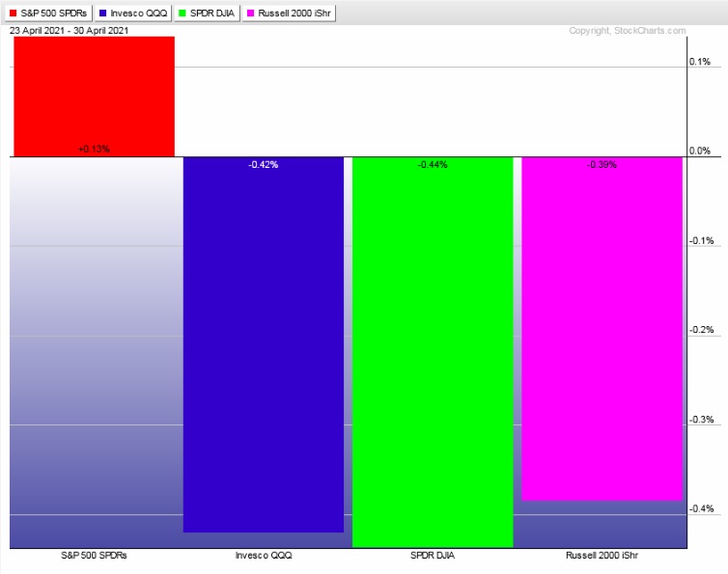Click the magenta swatch beside Russell 2000 iShr

tap(251, 13)
